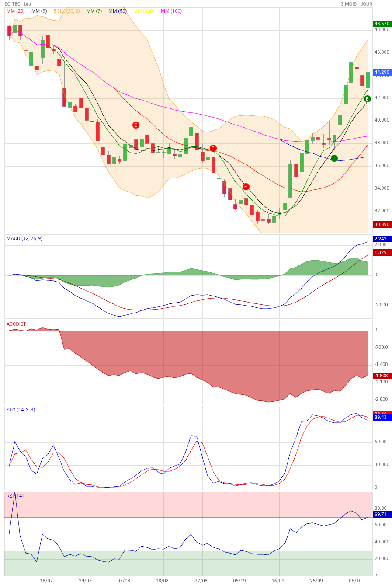Click the 07/08 date on the axis
The height and width of the screenshot is (585, 392).
click(124, 581)
